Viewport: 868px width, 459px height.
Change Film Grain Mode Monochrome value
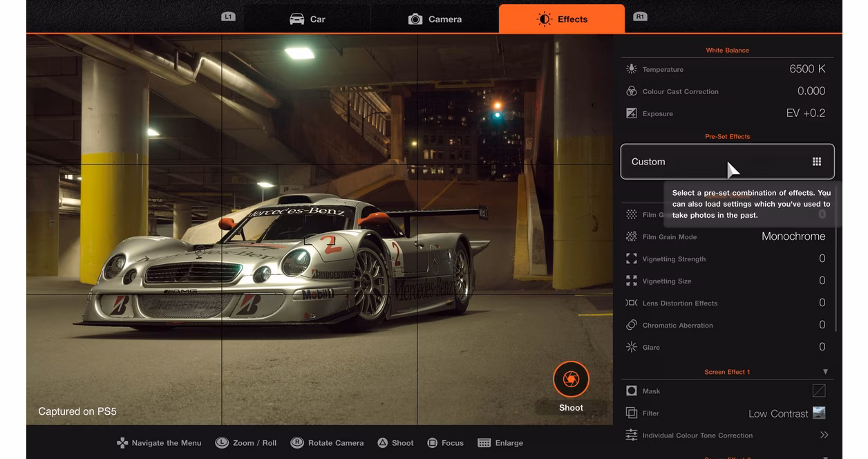[793, 236]
